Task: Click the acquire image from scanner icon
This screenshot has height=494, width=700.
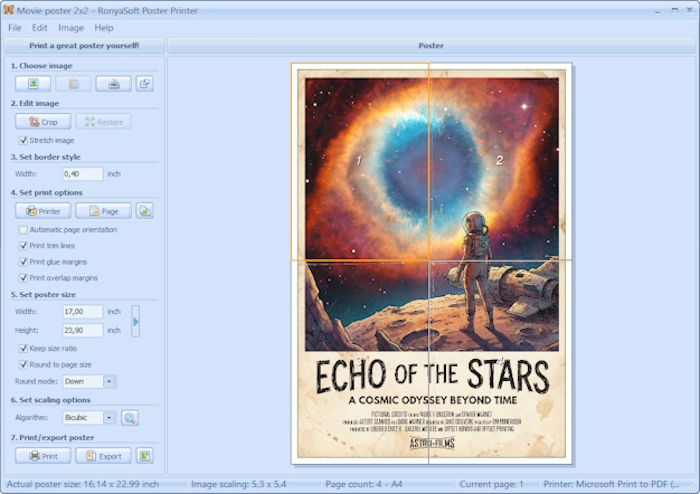Action: click(113, 83)
